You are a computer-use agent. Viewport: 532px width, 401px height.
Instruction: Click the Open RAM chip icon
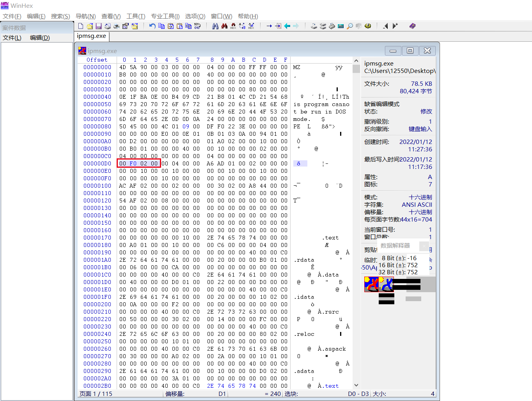coord(332,26)
